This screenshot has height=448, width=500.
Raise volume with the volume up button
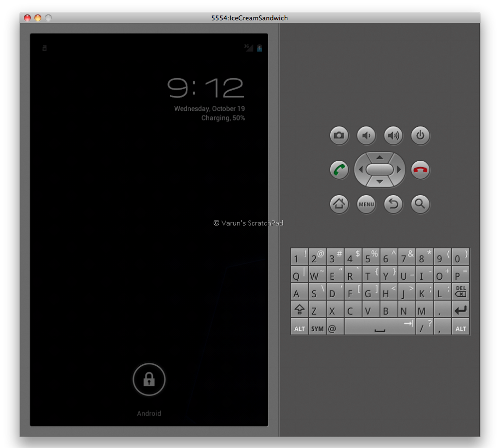click(x=393, y=135)
